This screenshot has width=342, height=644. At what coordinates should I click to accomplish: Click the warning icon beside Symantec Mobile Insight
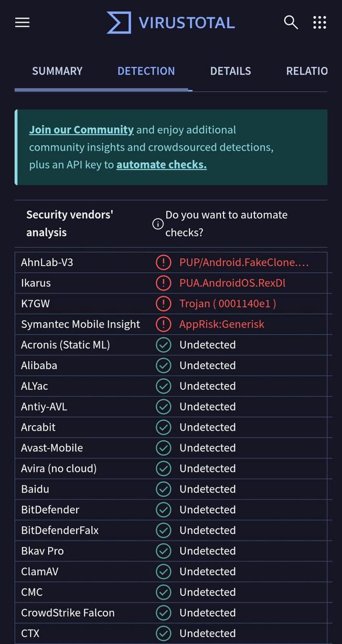pos(163,324)
